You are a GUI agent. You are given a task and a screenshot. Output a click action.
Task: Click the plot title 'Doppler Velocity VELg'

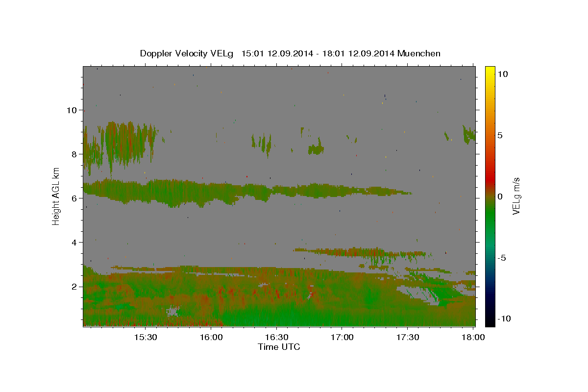click(x=188, y=53)
